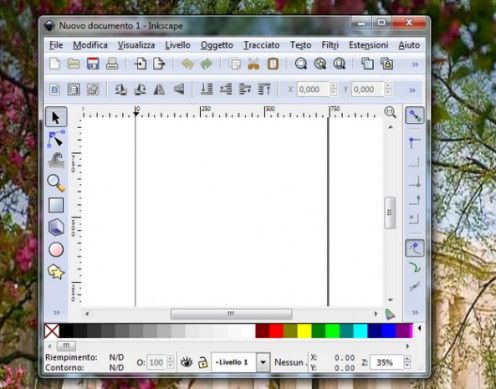Viewport: 496px width, 389px height.
Task: Click the X coordinate input field
Action: click(313, 89)
